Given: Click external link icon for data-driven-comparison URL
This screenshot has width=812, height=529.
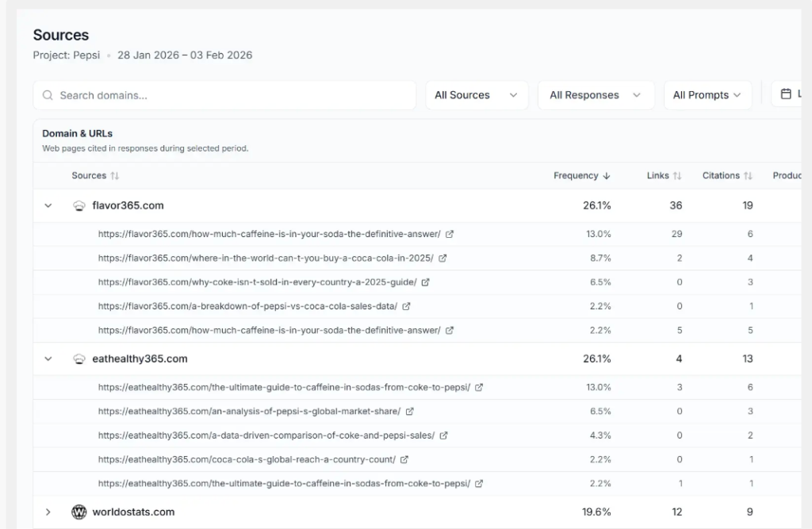Looking at the screenshot, I should coord(444,435).
